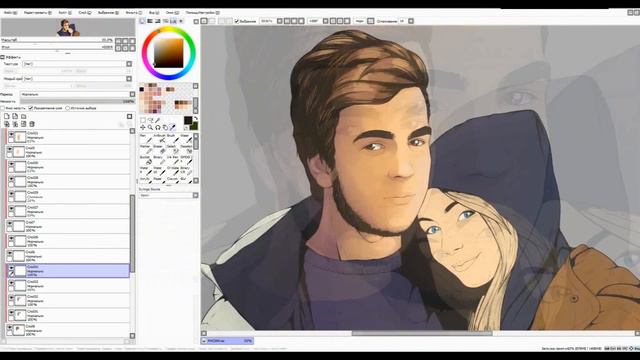640x360 pixels.
Task: Click the layer opacity slider
Action: click(x=77, y=101)
